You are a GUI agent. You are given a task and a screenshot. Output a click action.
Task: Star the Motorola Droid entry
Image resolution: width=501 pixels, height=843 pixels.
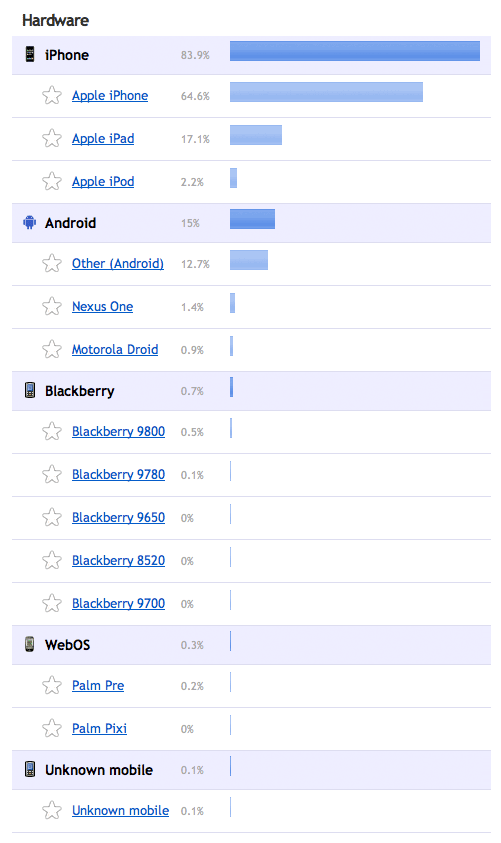52,349
